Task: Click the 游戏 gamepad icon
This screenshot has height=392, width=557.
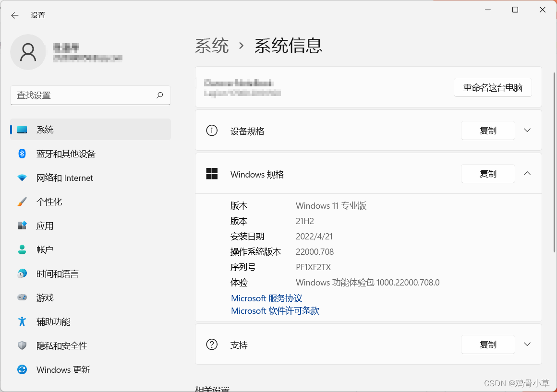Action: point(22,297)
